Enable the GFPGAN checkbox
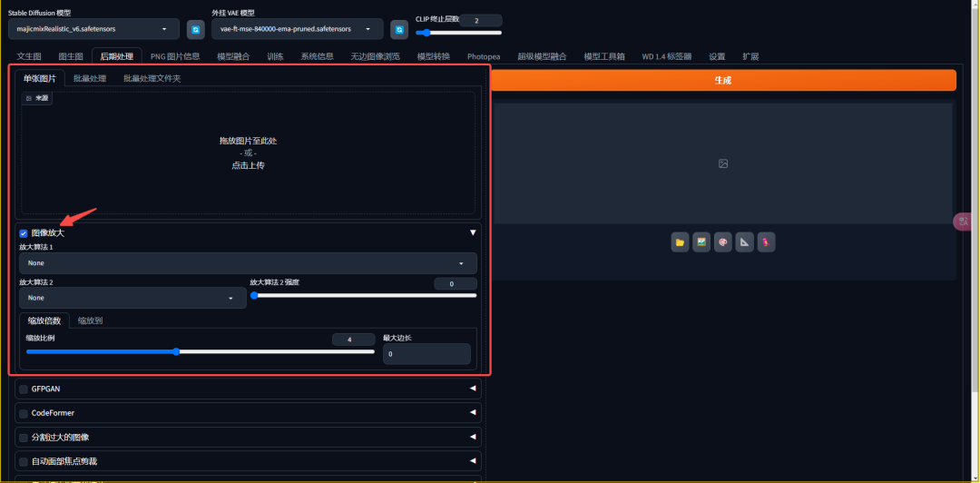Image resolution: width=980 pixels, height=483 pixels. point(24,389)
